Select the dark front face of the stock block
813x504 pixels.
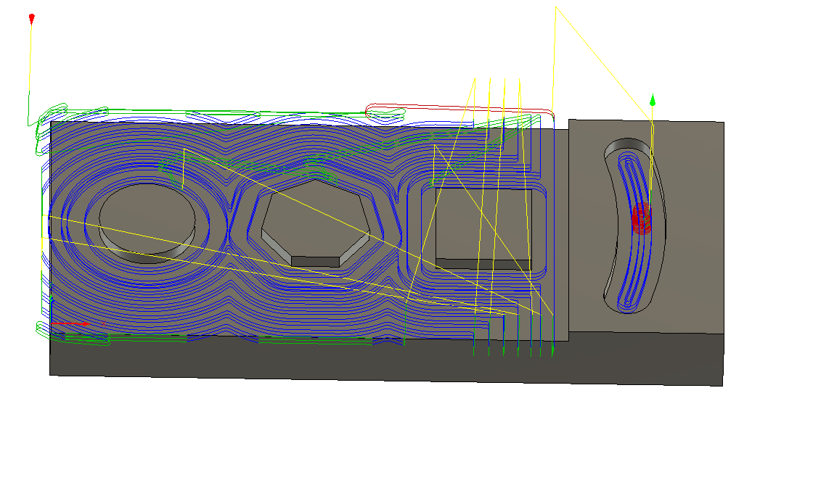386,360
